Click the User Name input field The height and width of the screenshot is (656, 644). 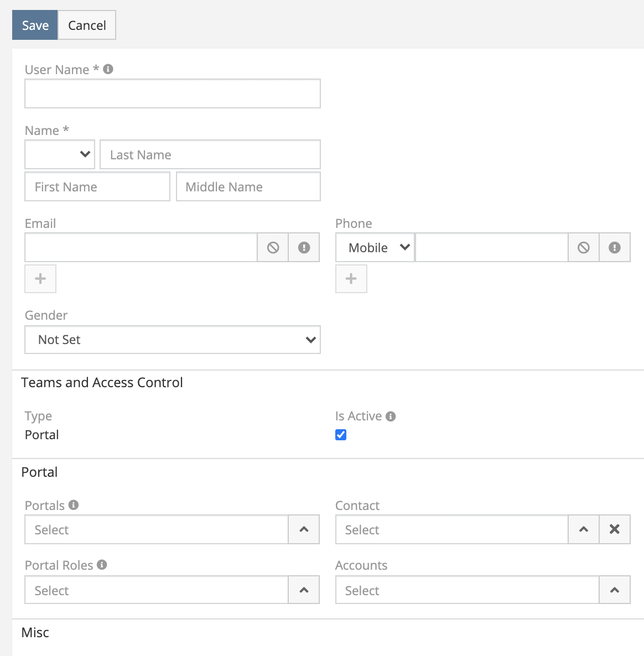[x=173, y=93]
